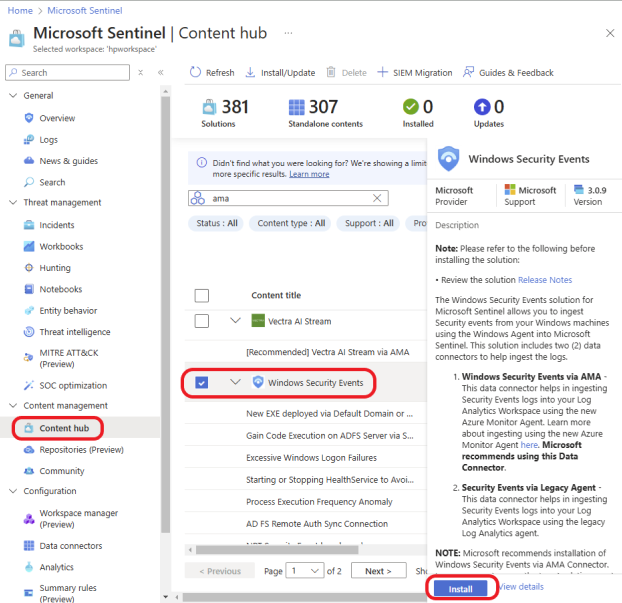Open Guides & Feedback icon
This screenshot has height=603, width=622.
click(x=468, y=72)
